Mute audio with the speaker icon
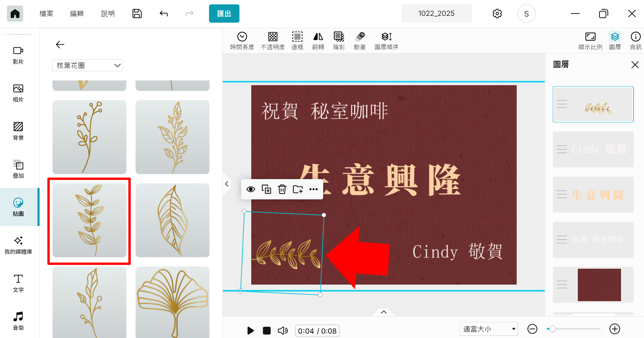This screenshot has height=338, width=644. point(283,331)
